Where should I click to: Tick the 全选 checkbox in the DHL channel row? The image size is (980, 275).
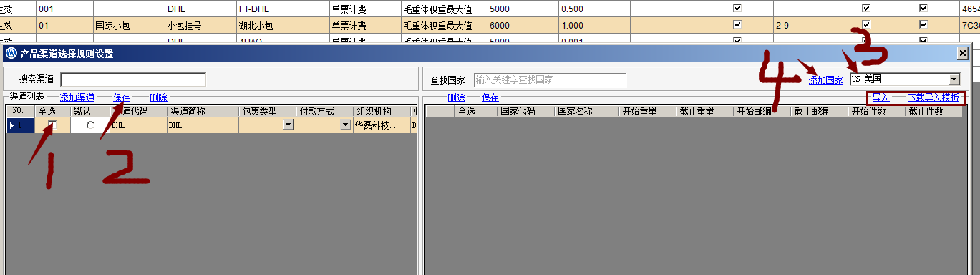[x=53, y=125]
